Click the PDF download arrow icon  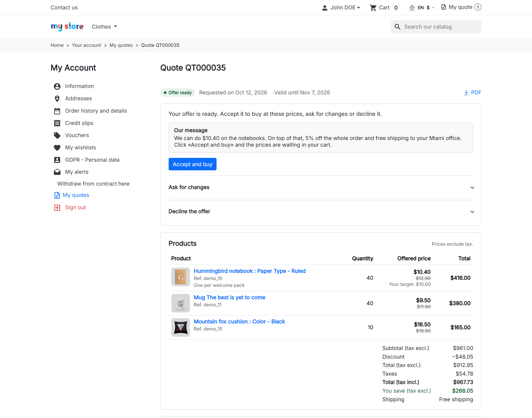(466, 93)
